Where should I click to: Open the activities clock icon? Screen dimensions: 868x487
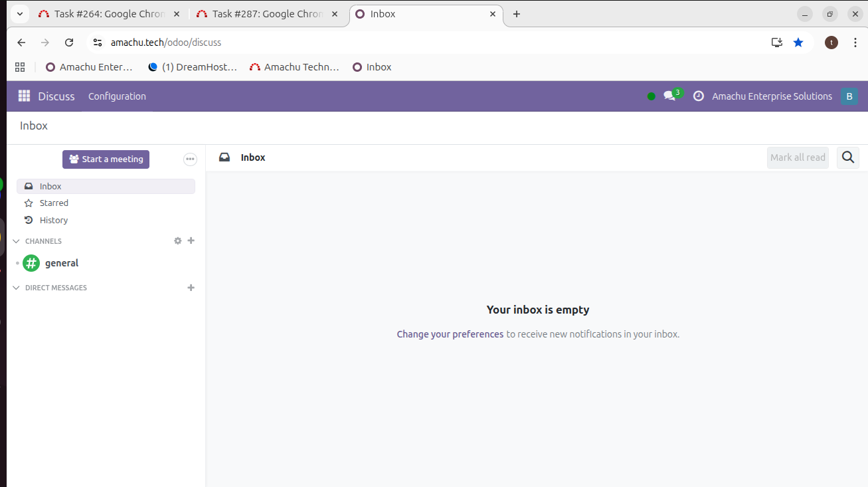[698, 96]
